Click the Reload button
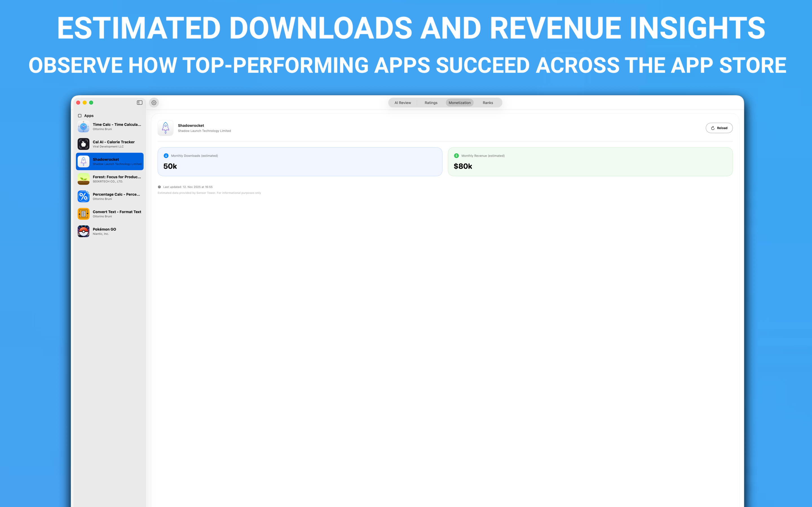812x507 pixels. pos(719,128)
